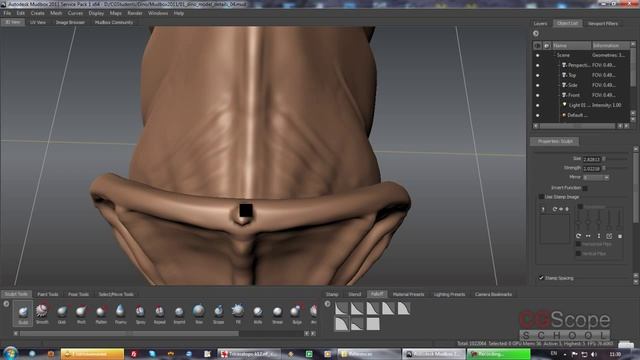The image size is (640, 360).
Task: Select the Spray tool
Action: point(140,313)
